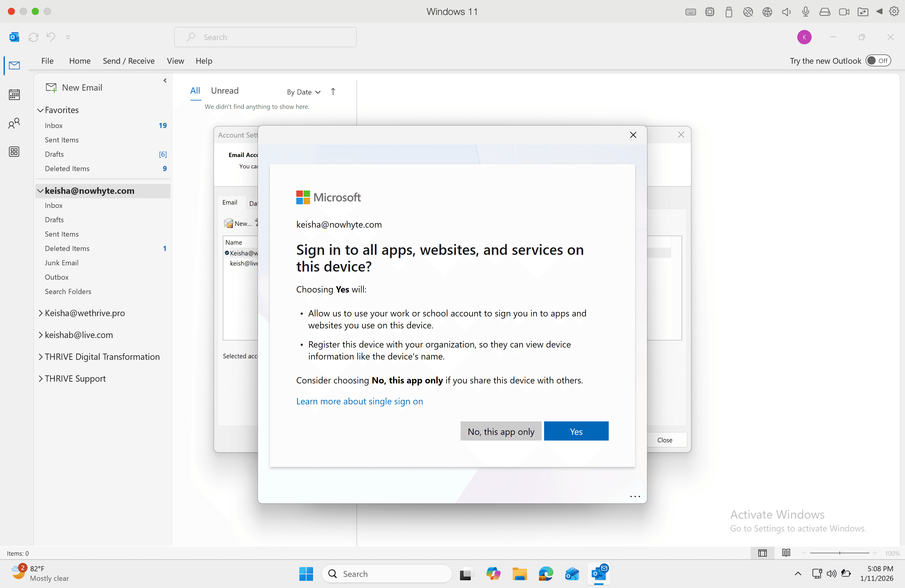Click Yes in the sign-in dialog
This screenshot has height=588, width=905.
[x=576, y=431]
